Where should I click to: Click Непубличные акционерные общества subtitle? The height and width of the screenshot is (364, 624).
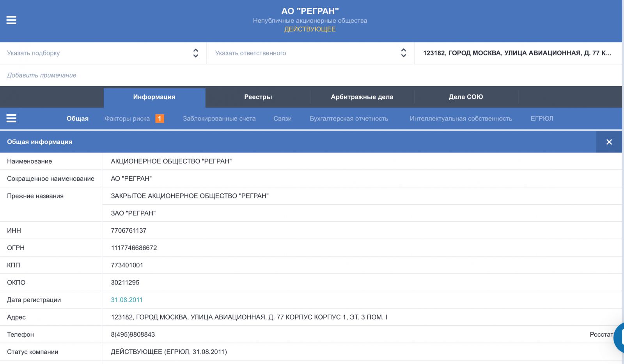coord(310,20)
